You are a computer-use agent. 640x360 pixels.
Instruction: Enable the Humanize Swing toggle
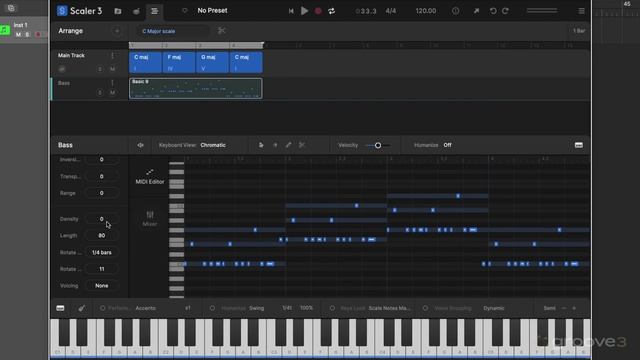pos(212,308)
